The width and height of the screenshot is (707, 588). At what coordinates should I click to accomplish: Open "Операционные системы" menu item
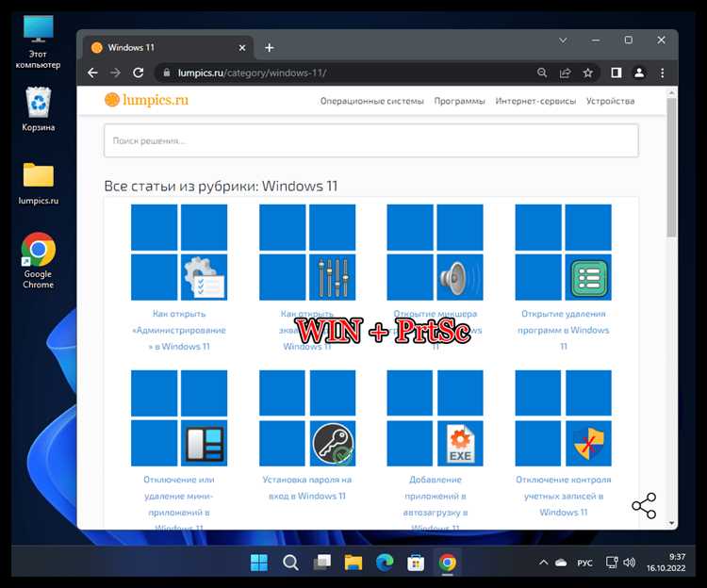(372, 101)
